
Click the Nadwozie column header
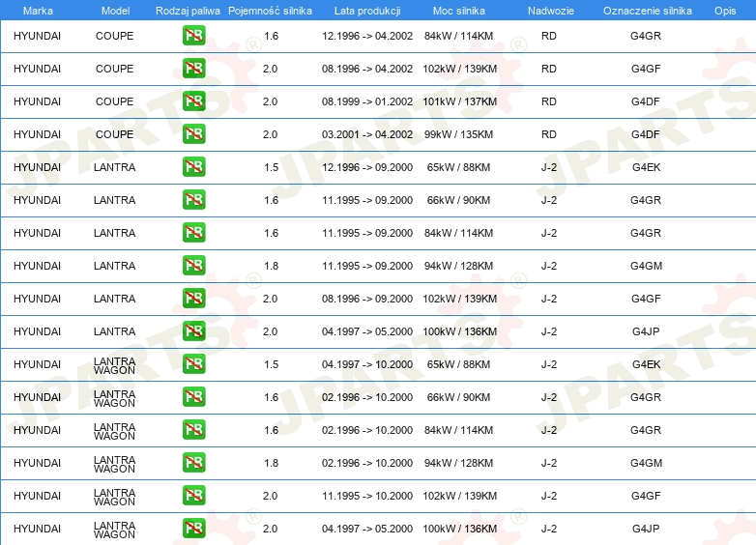pos(551,11)
